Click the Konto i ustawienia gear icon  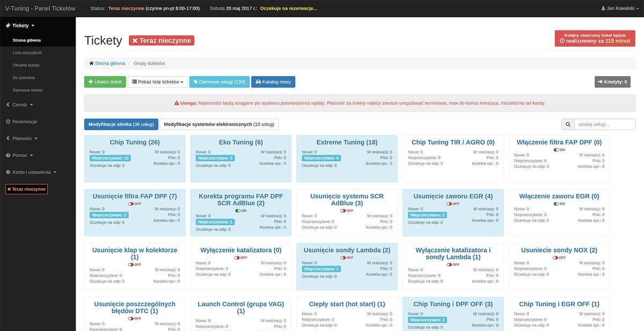[8, 172]
